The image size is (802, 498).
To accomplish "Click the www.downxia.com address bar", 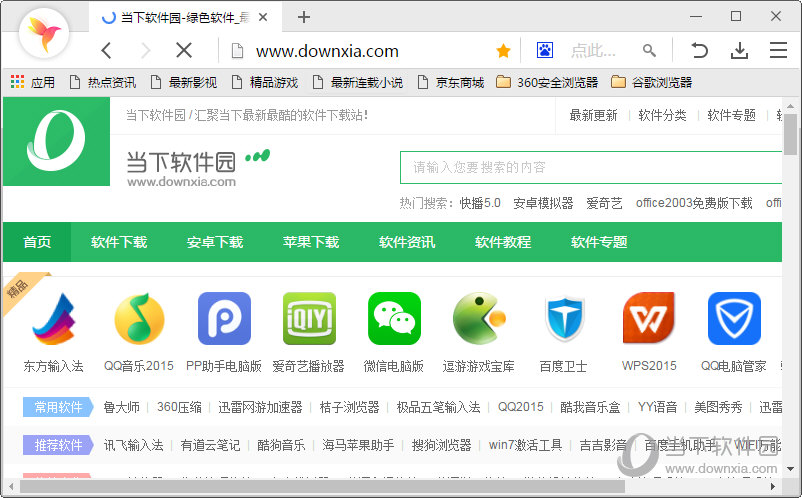I will pos(327,51).
